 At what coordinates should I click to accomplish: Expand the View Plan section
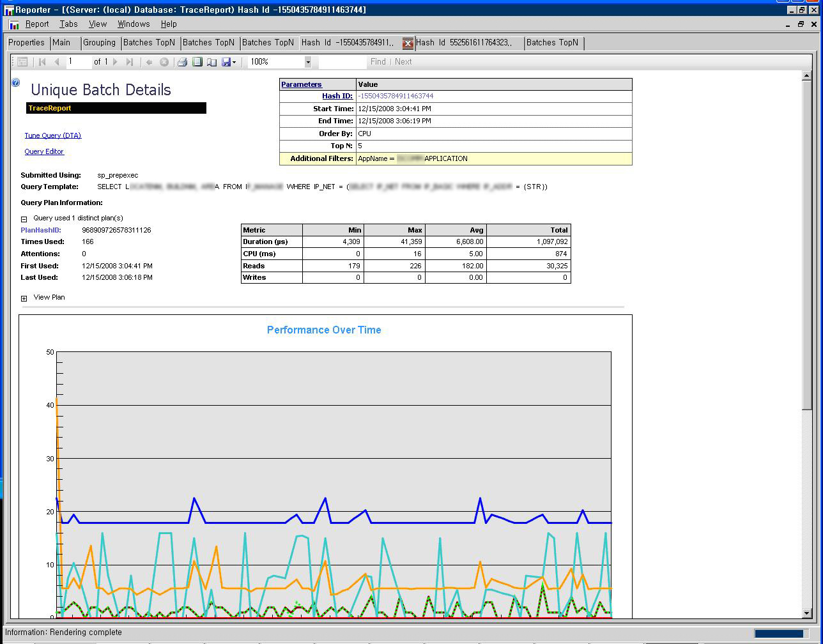tap(24, 298)
